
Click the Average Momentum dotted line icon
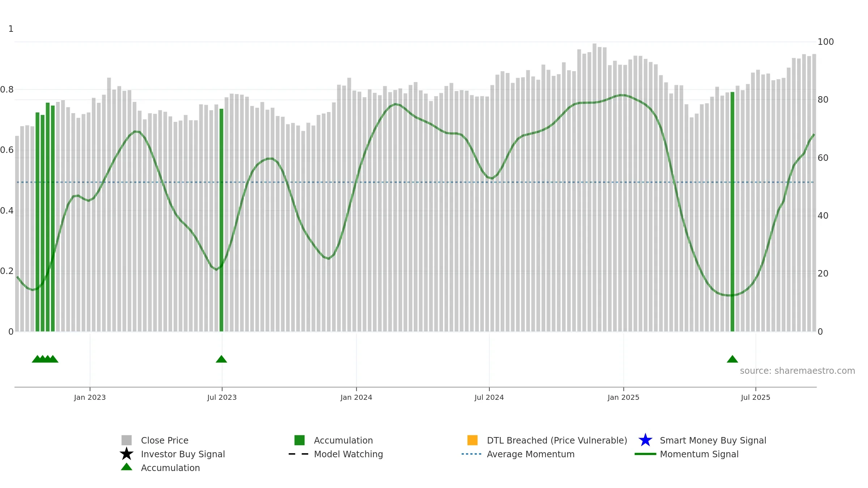[x=472, y=454]
